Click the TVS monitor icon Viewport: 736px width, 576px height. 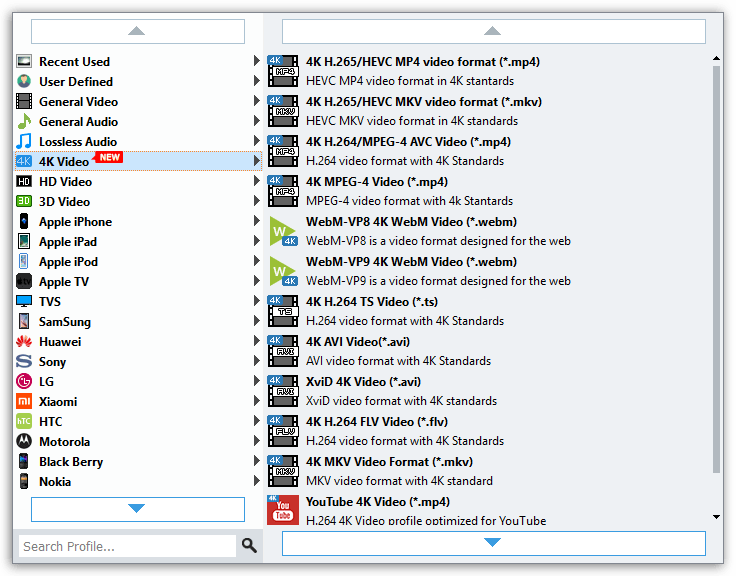click(24, 301)
